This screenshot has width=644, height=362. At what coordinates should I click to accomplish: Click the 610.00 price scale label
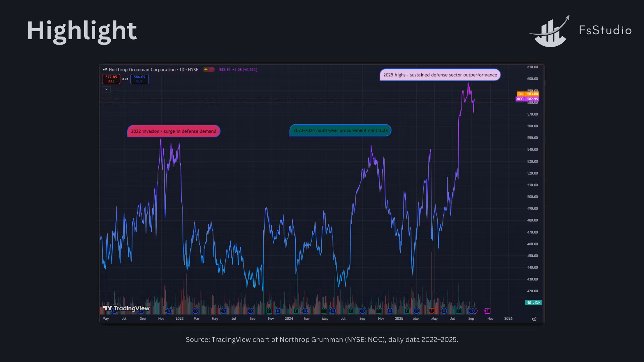(532, 67)
